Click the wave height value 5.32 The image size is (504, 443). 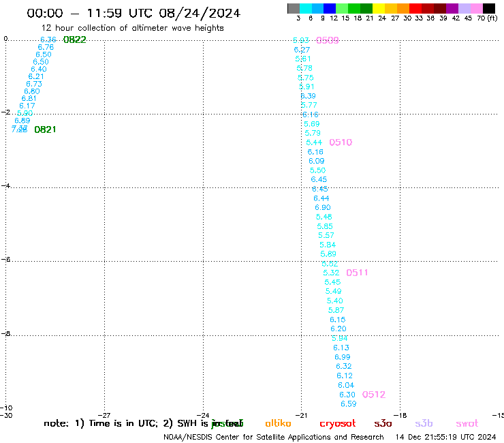click(331, 273)
